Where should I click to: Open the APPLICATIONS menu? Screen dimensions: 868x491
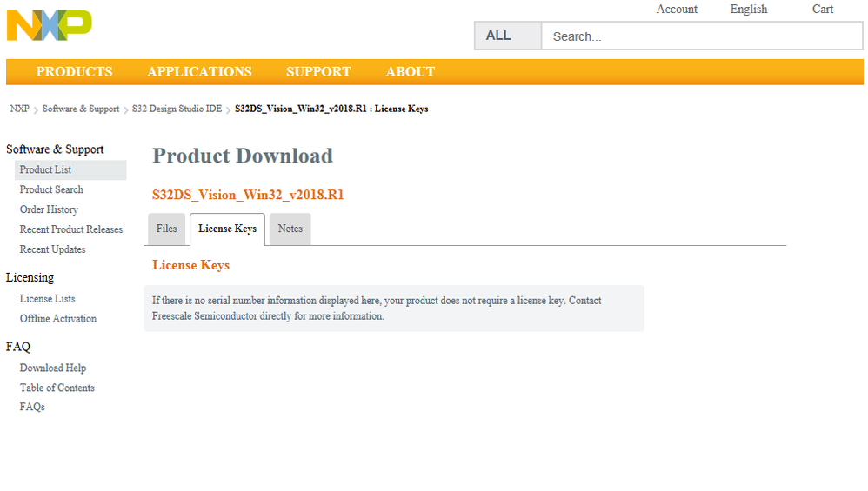(x=199, y=72)
